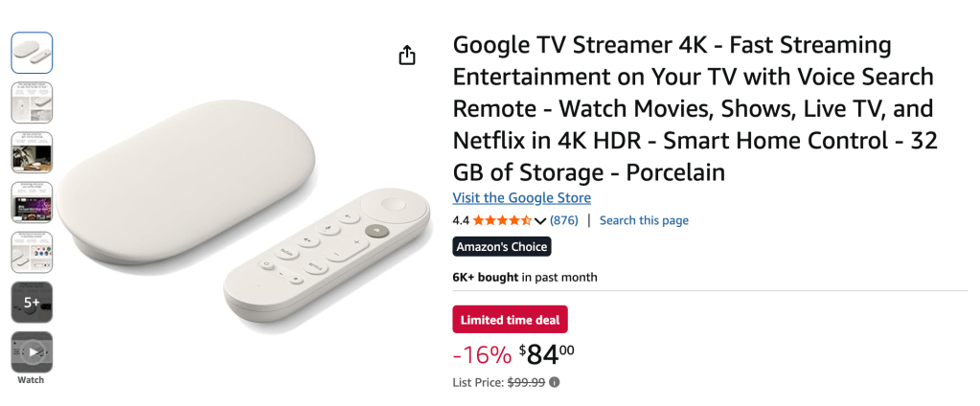
Task: Click the Amazon's Choice badge
Action: (501, 247)
